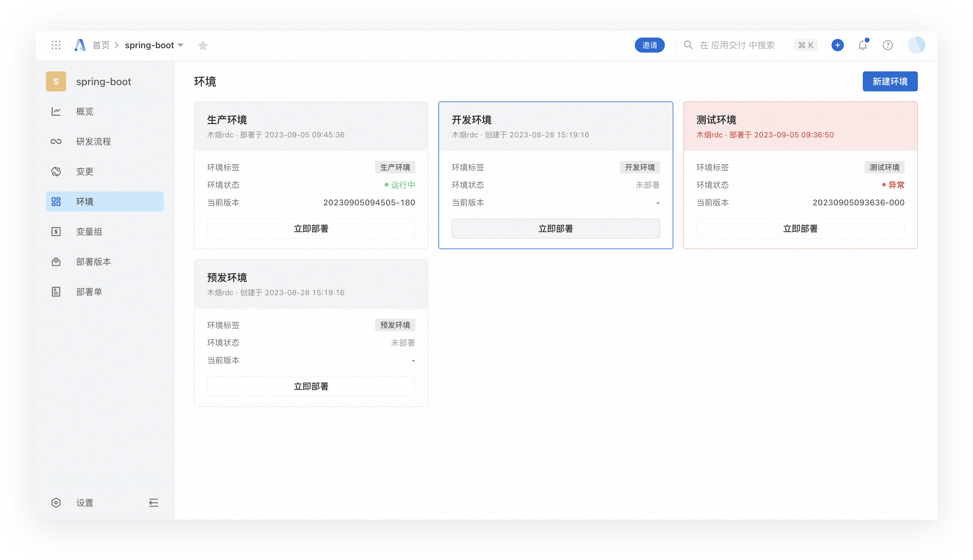This screenshot has width=973, height=560.
Task: Click the 变更 icon in sidebar
Action: click(x=56, y=171)
